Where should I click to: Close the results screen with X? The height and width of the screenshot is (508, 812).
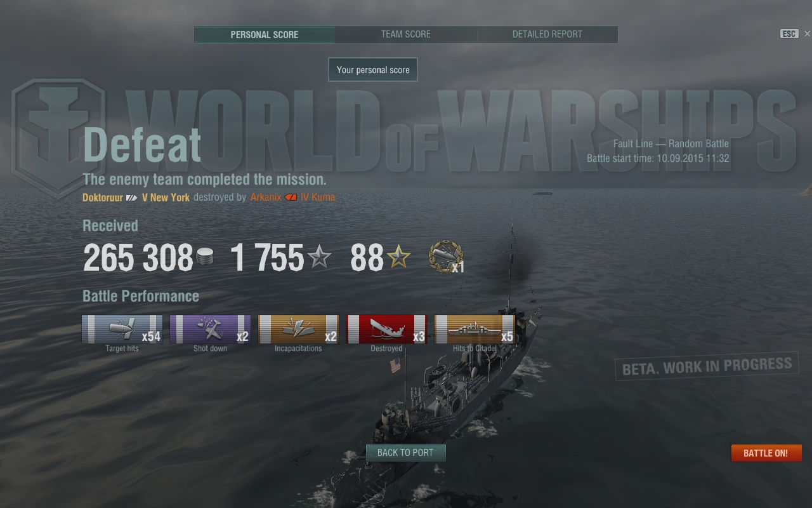click(807, 34)
